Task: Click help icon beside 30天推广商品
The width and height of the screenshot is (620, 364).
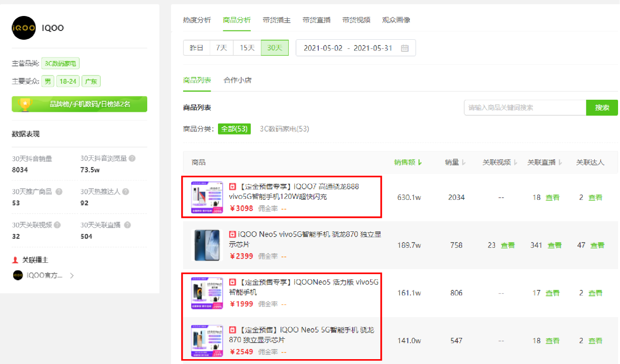Action: [59, 192]
